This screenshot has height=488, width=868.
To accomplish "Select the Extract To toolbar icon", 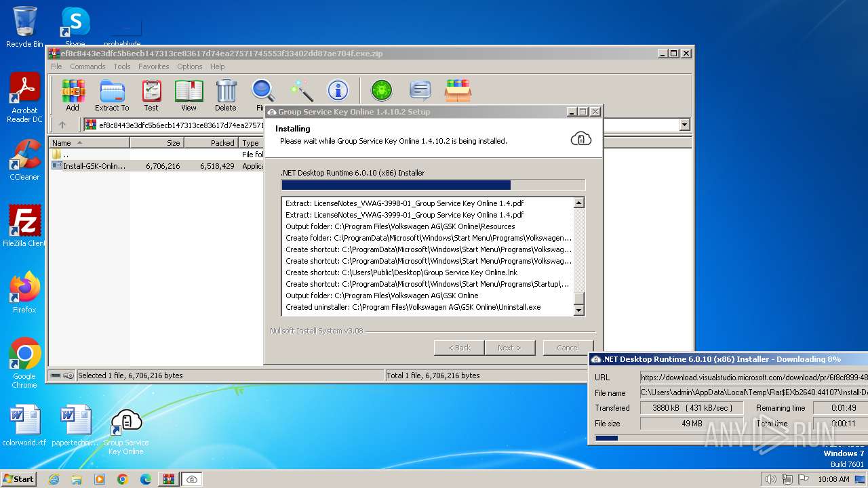I will click(112, 95).
